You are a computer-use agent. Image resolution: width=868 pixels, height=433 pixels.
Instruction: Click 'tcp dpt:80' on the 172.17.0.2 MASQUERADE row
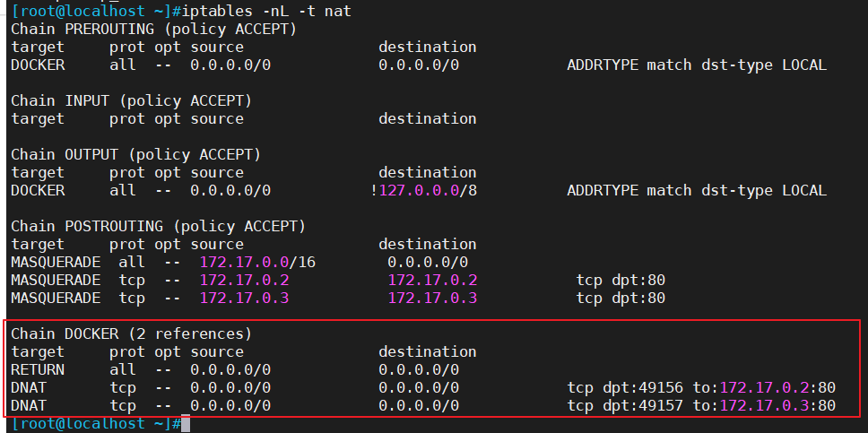pyautogui.click(x=621, y=281)
